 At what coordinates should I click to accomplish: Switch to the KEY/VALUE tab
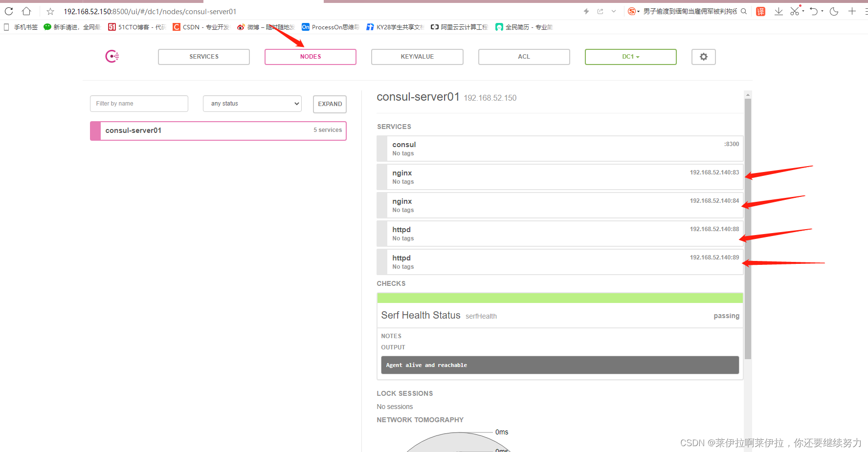417,57
